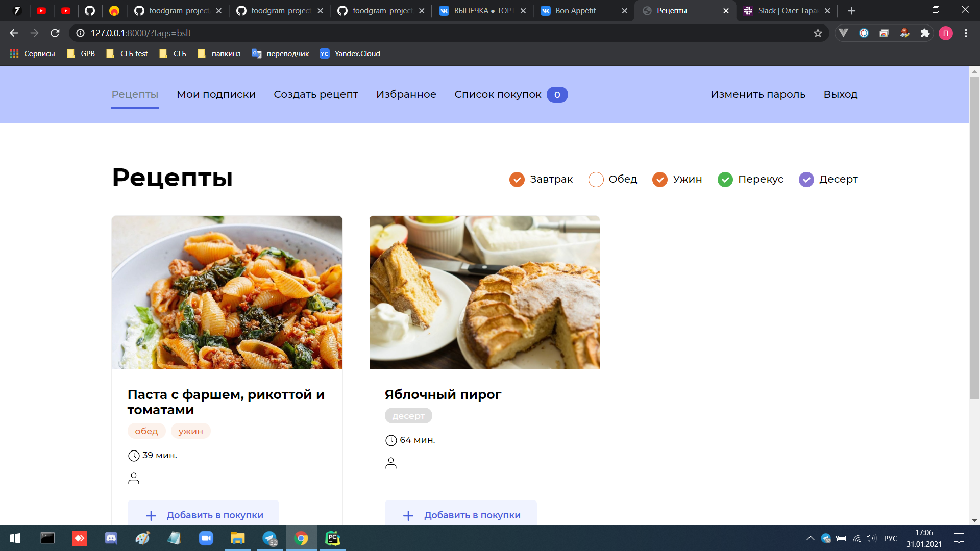Enable the Обед tag filter
980x551 pixels.
click(596, 180)
